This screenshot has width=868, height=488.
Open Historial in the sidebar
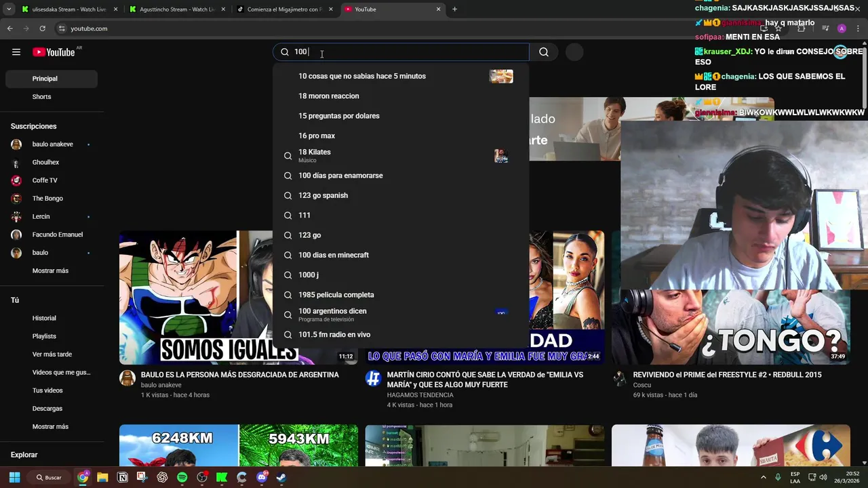click(52, 318)
